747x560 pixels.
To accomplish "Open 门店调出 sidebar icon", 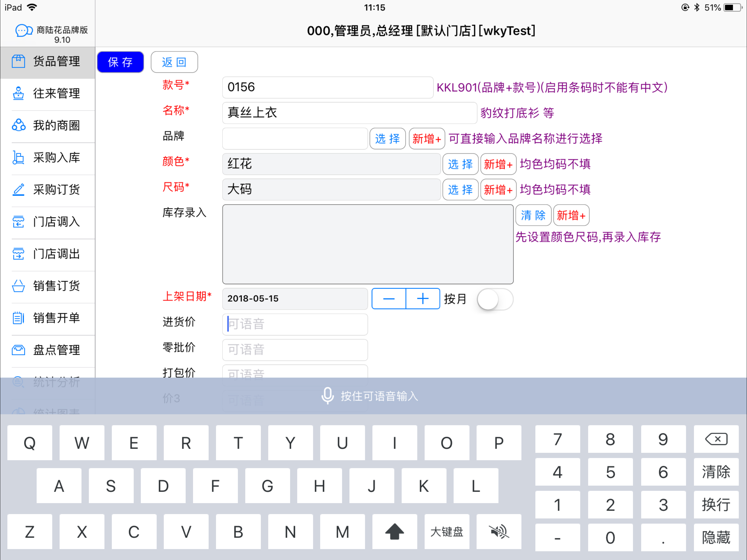I will click(18, 254).
